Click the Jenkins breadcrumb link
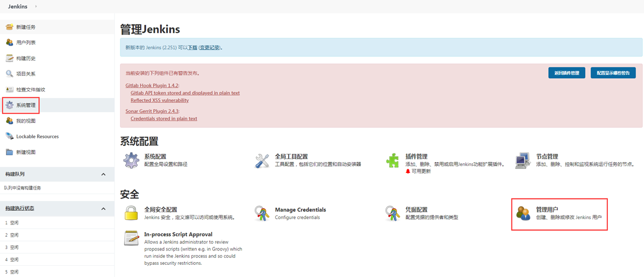The image size is (644, 277). pyautogui.click(x=18, y=6)
